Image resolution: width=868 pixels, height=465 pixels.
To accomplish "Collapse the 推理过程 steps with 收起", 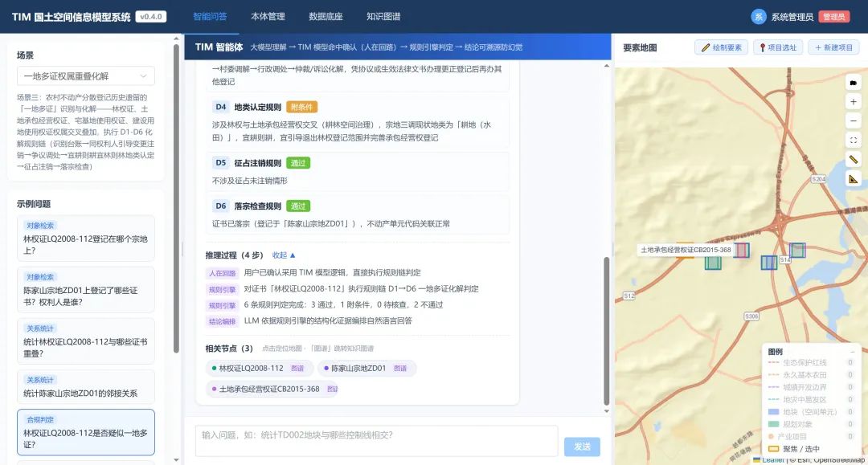I will 284,255.
